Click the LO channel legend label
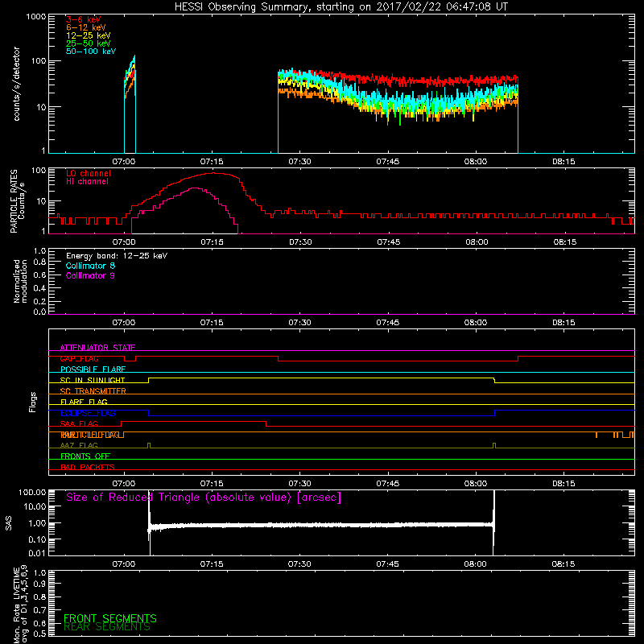The image size is (644, 644). coord(89,173)
